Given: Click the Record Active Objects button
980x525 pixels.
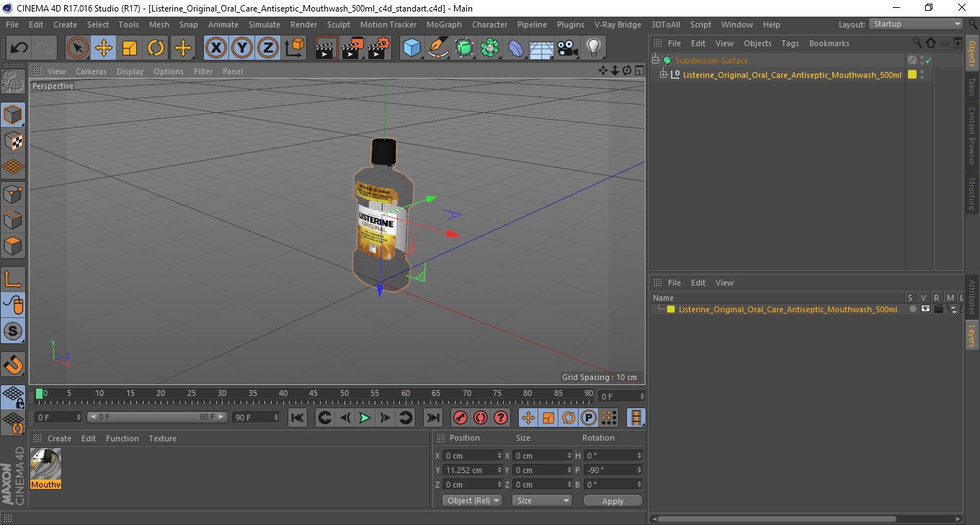Looking at the screenshot, I should [x=460, y=418].
